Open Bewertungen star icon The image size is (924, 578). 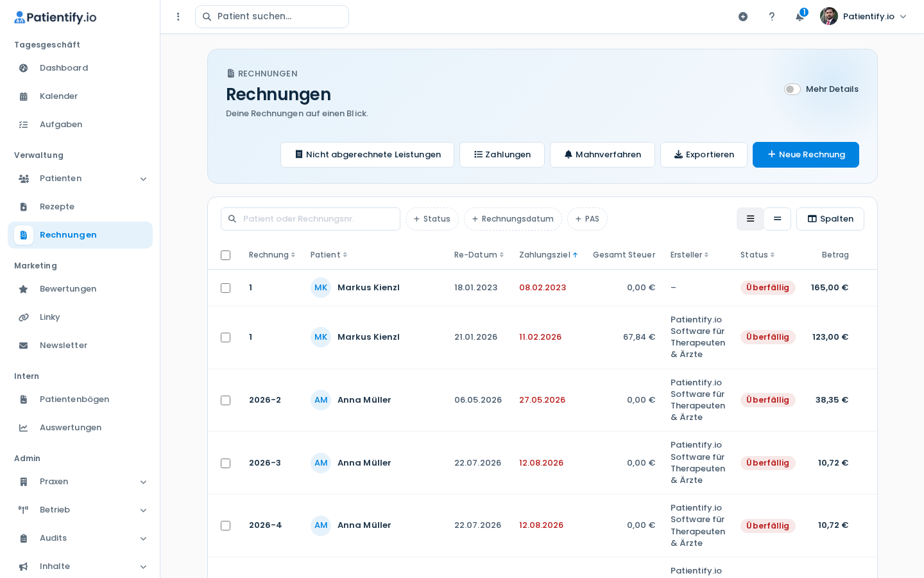click(24, 289)
